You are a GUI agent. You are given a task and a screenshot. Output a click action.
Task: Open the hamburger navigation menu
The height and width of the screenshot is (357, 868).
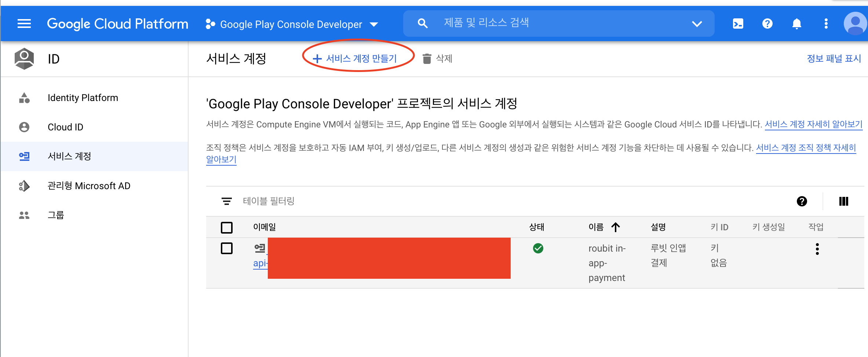(x=24, y=24)
